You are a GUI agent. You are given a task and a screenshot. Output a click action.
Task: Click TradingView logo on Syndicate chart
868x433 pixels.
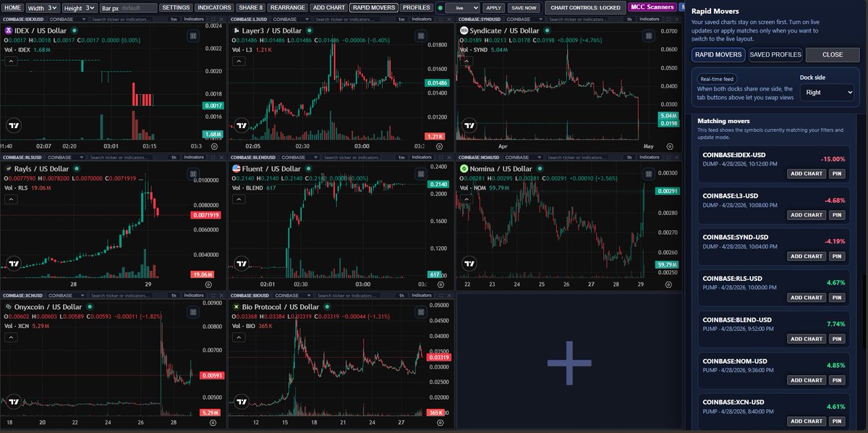[x=469, y=125]
